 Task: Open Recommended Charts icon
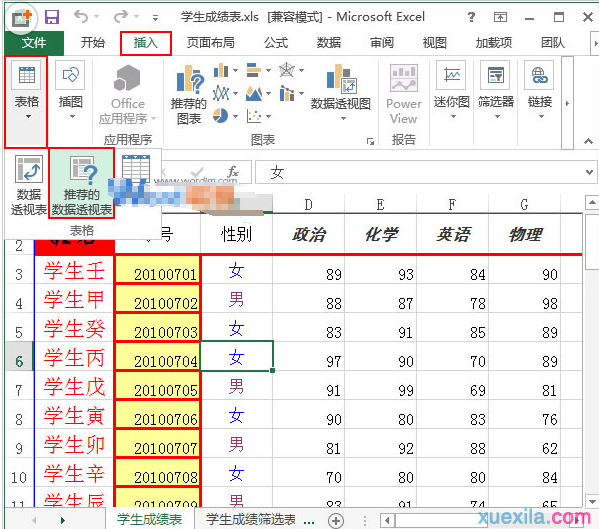[189, 94]
